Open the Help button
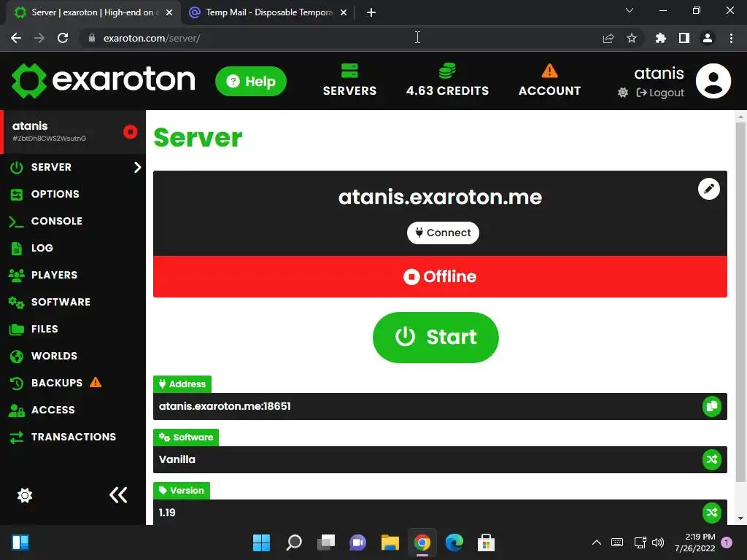Screen dimensions: 747x560 click(251, 81)
